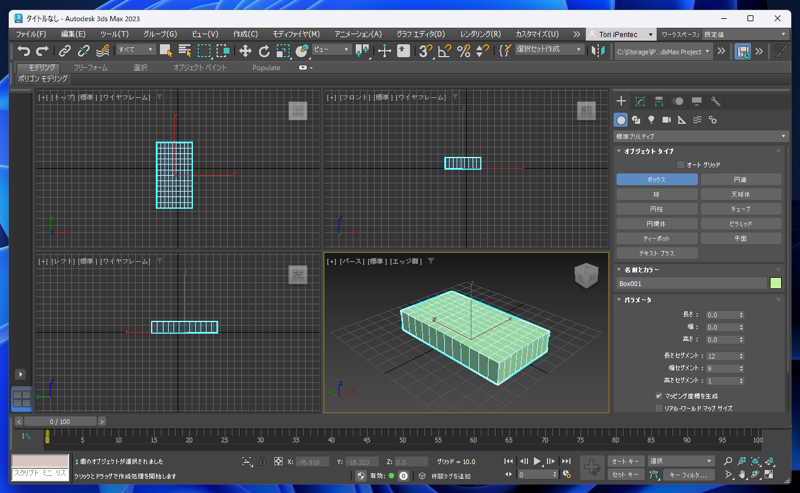Screen dimensions: 800x493
Task: Click the Use Pivot Point Center icon
Action: pyautogui.click(x=362, y=51)
